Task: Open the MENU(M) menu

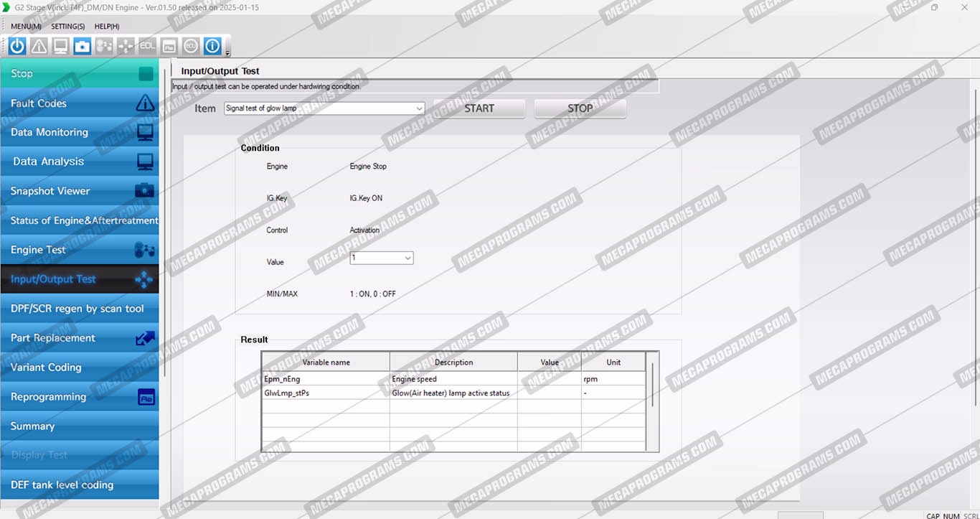Action: 26,27
